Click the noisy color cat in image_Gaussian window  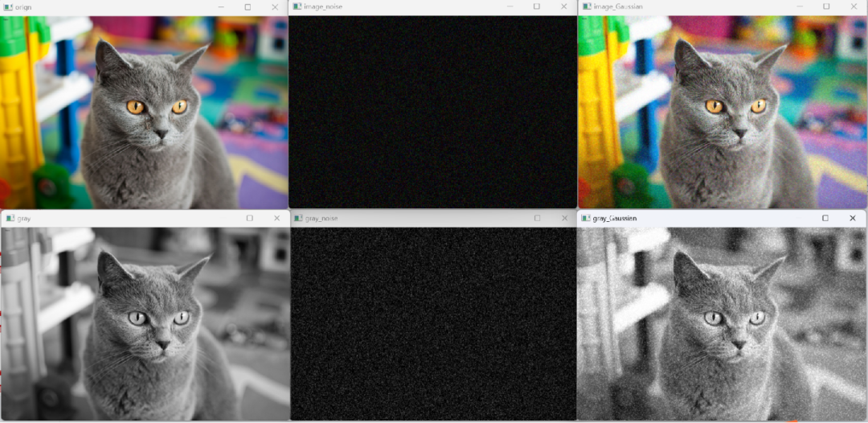click(x=723, y=112)
